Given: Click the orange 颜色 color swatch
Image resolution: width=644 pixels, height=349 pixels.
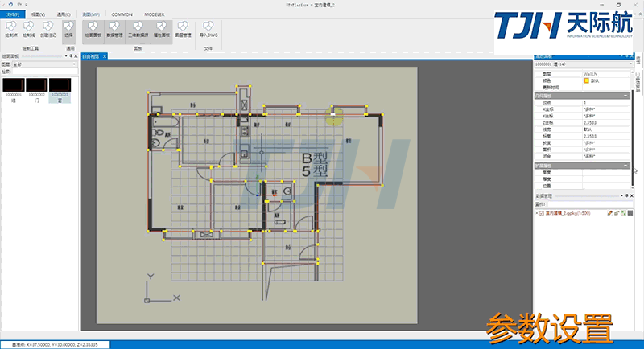Looking at the screenshot, I should click(x=586, y=80).
